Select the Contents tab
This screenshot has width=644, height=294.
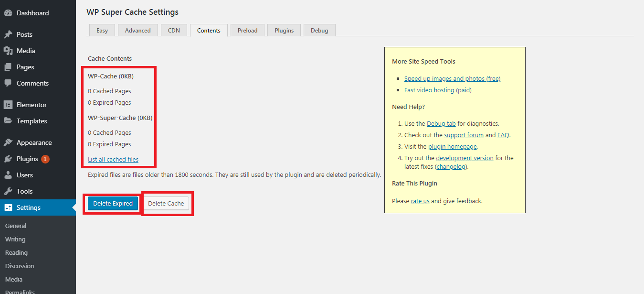209,30
